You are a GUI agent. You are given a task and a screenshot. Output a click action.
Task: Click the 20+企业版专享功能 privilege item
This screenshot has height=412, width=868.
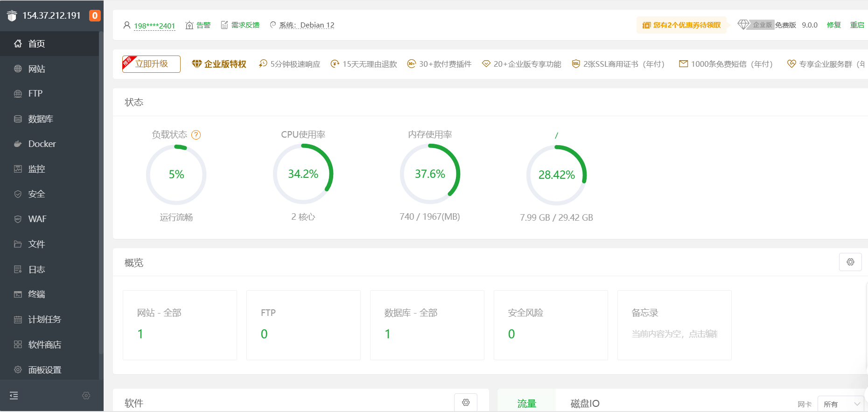[521, 64]
